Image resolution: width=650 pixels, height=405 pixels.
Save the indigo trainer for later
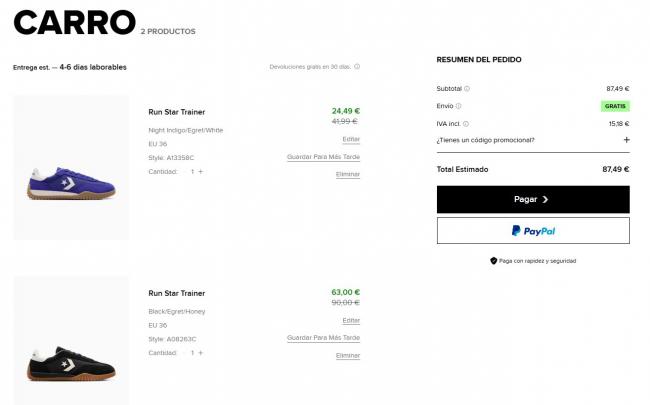point(323,157)
